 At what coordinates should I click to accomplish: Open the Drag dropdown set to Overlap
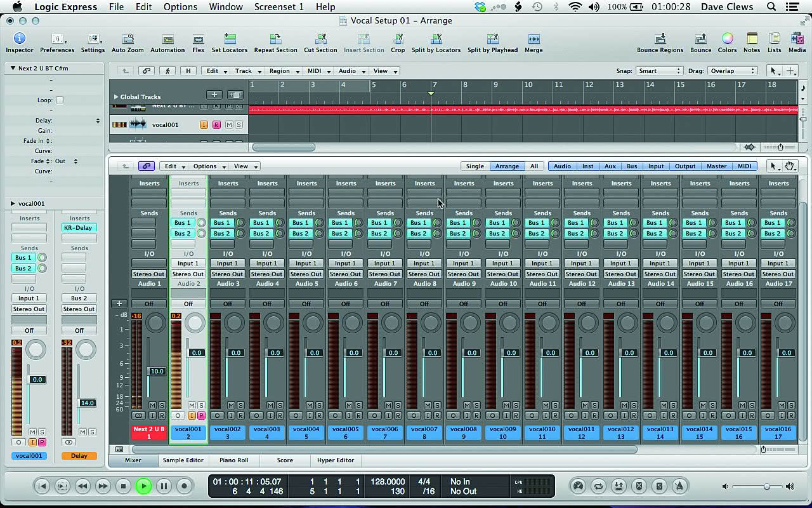point(733,71)
